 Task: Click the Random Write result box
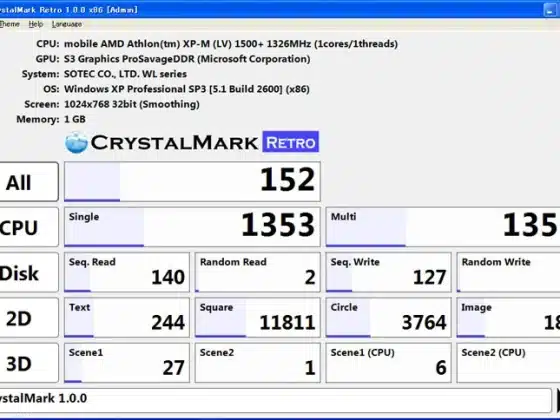[508, 272]
